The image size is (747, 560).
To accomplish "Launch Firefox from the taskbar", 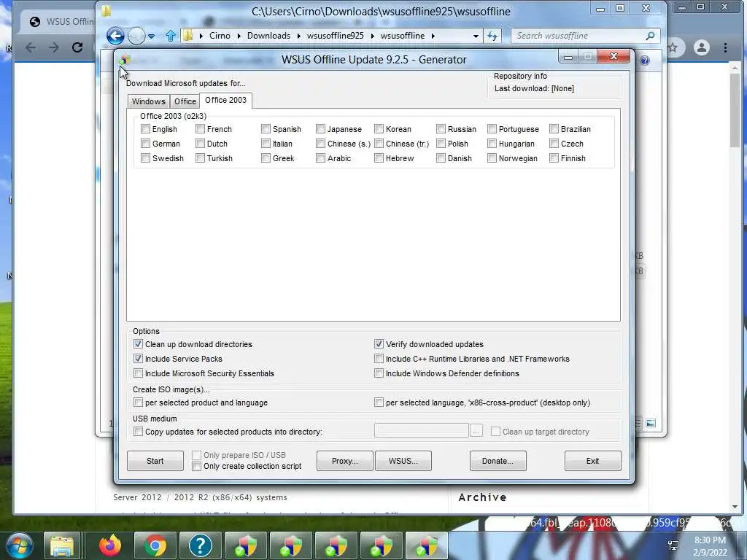I will tap(110, 545).
